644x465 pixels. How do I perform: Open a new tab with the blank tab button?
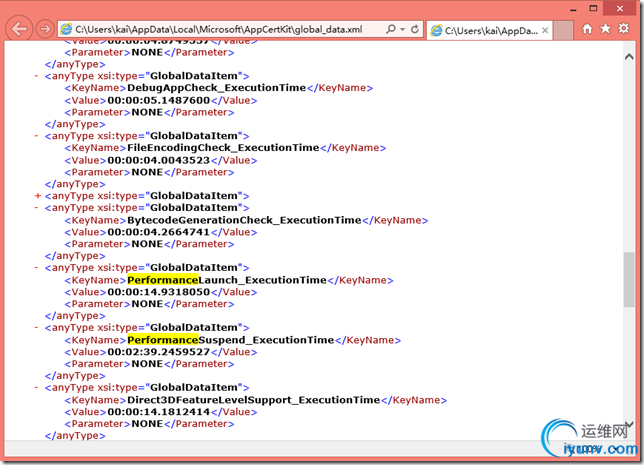click(x=564, y=30)
